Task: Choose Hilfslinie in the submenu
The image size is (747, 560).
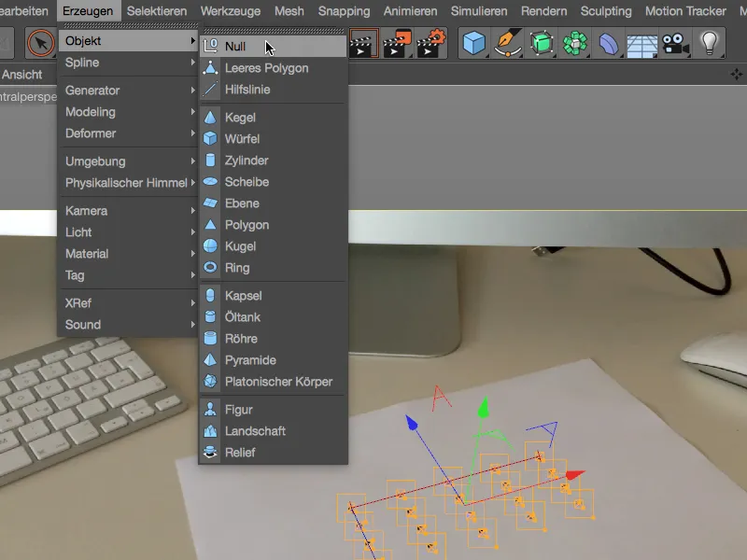Action: coord(273,90)
